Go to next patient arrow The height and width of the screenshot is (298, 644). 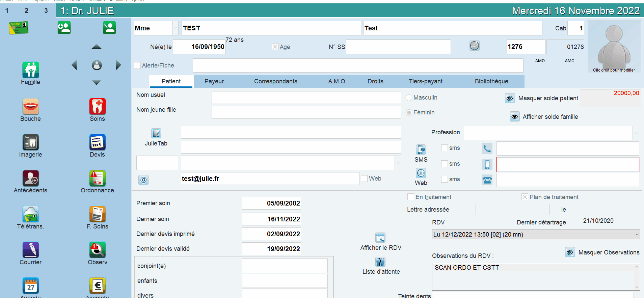118,65
